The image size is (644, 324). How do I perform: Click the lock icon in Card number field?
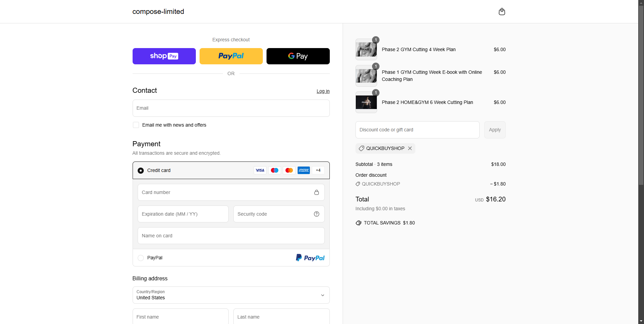coord(317,192)
